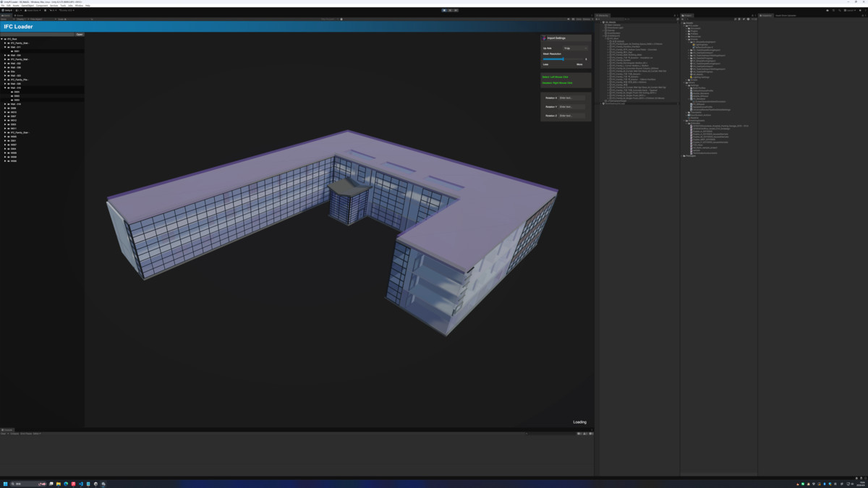868x488 pixels.
Task: Toggle Gizmos in the Game view
Action: pos(586,20)
